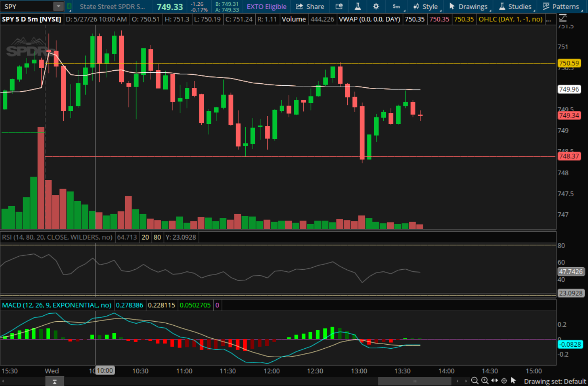588x386 pixels.
Task: Click the yellow 750.59 price level bubble
Action: pos(569,63)
